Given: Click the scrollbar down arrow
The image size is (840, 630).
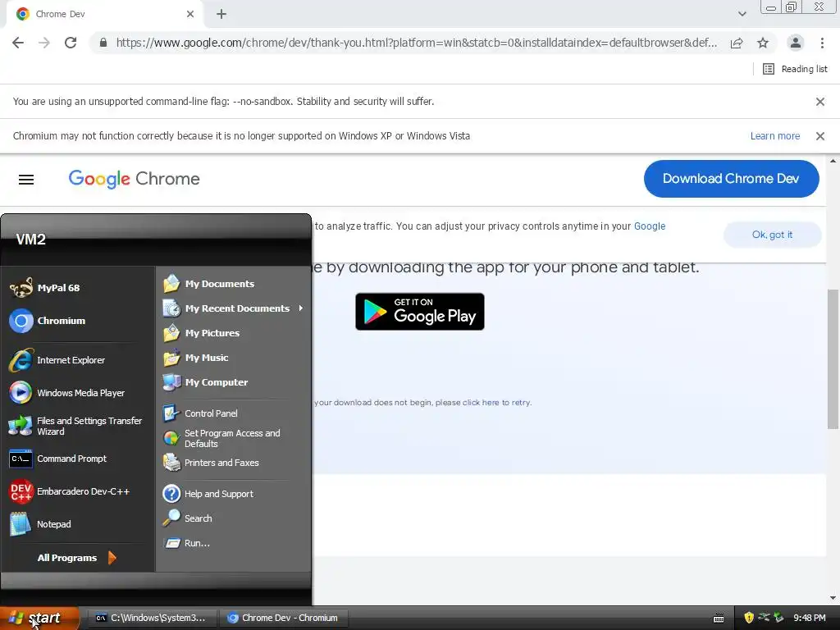Looking at the screenshot, I should tap(833, 598).
